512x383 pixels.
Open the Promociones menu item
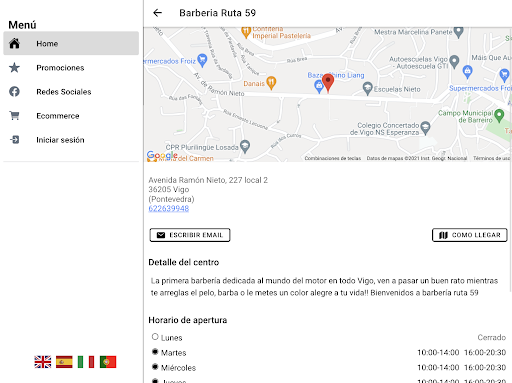(x=71, y=68)
